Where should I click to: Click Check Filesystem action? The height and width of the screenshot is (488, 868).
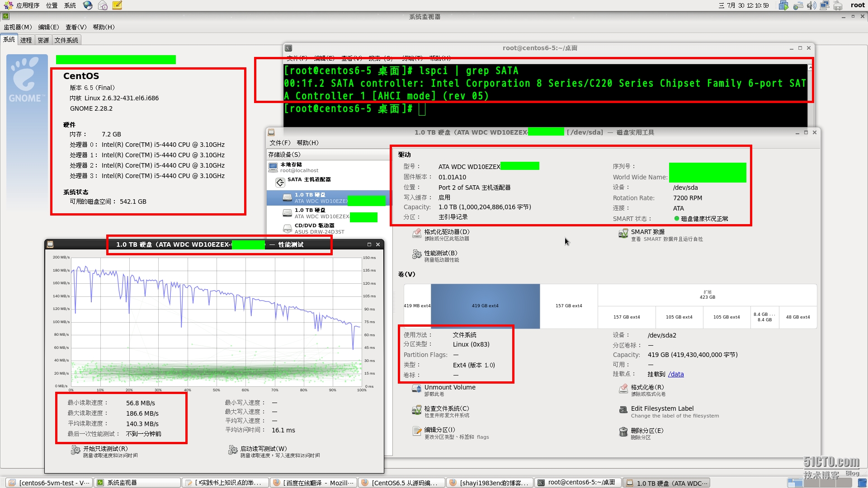coord(441,411)
